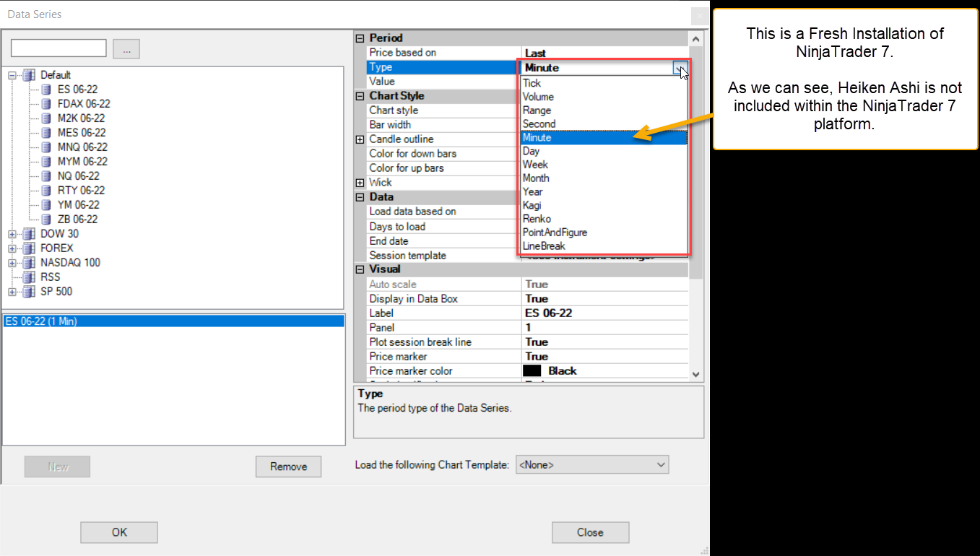Select the RSS instrument list
This screenshot has width=980, height=556.
[x=50, y=277]
